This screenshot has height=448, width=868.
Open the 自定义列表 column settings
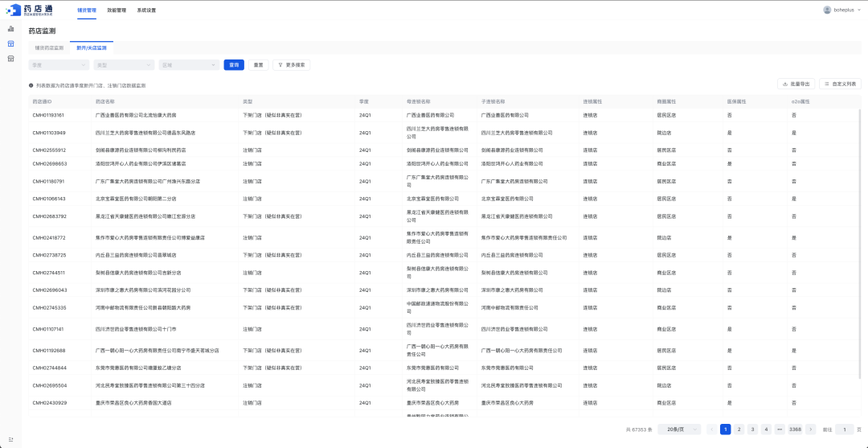(x=841, y=84)
